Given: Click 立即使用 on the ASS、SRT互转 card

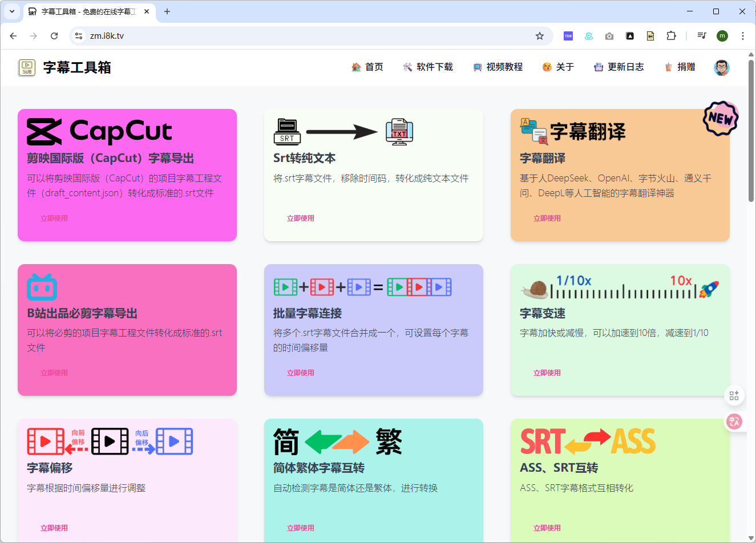Looking at the screenshot, I should pyautogui.click(x=547, y=528).
